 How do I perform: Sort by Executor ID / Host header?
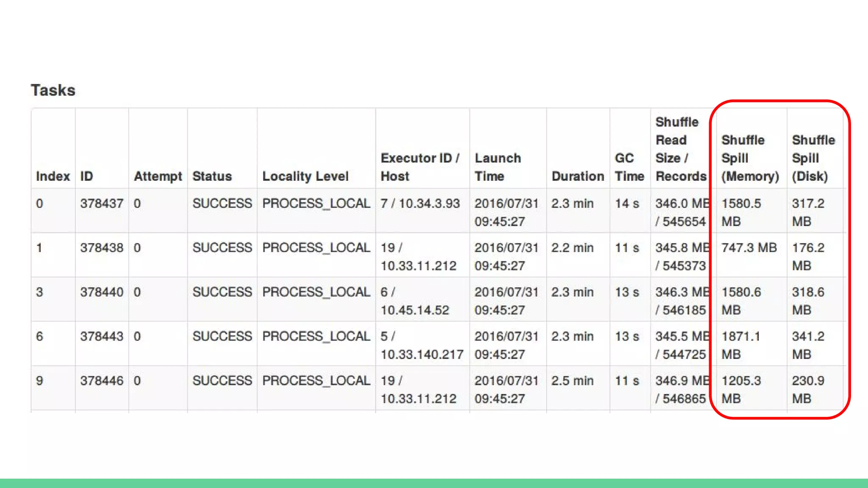[x=420, y=167]
